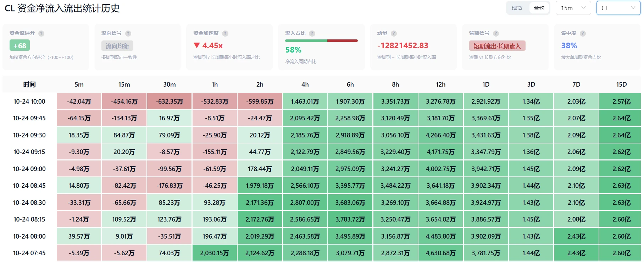Select the 1h column header

[x=215, y=84]
